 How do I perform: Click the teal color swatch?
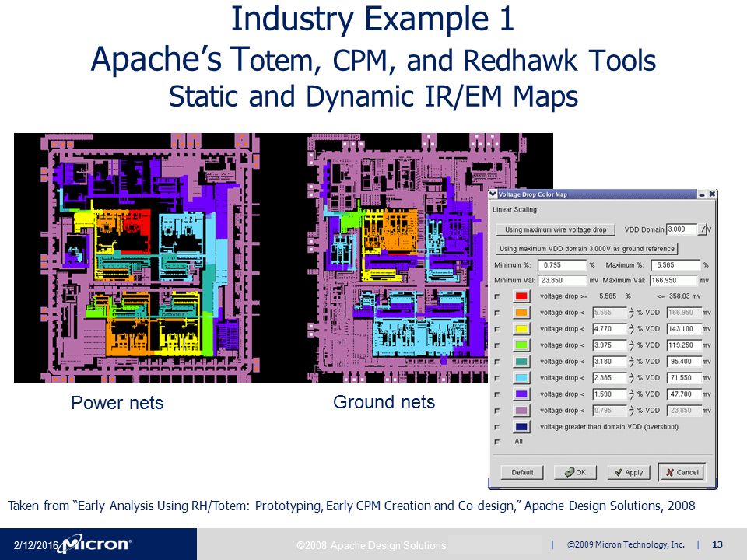pyautogui.click(x=521, y=362)
